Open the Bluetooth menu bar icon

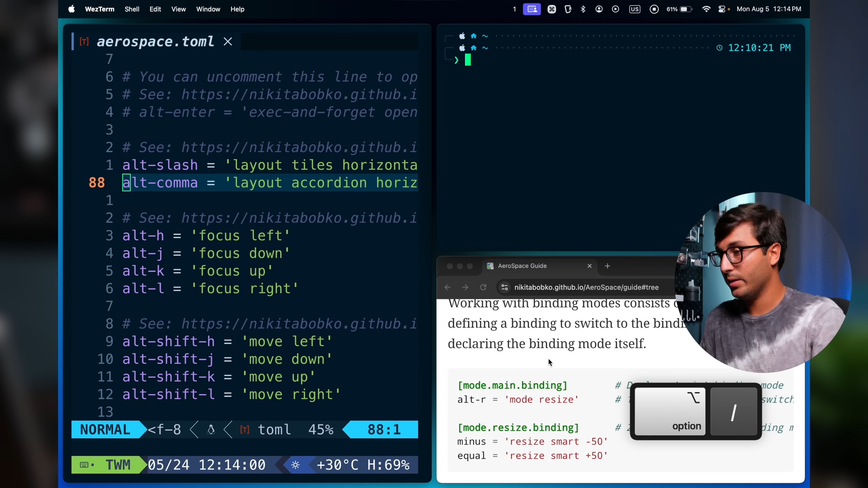point(583,9)
